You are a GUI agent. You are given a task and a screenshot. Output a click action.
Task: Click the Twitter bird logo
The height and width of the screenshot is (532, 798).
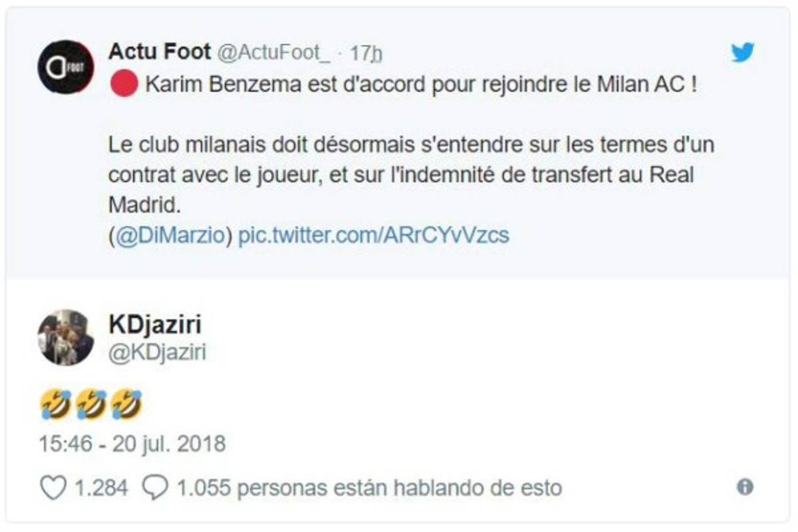click(743, 53)
